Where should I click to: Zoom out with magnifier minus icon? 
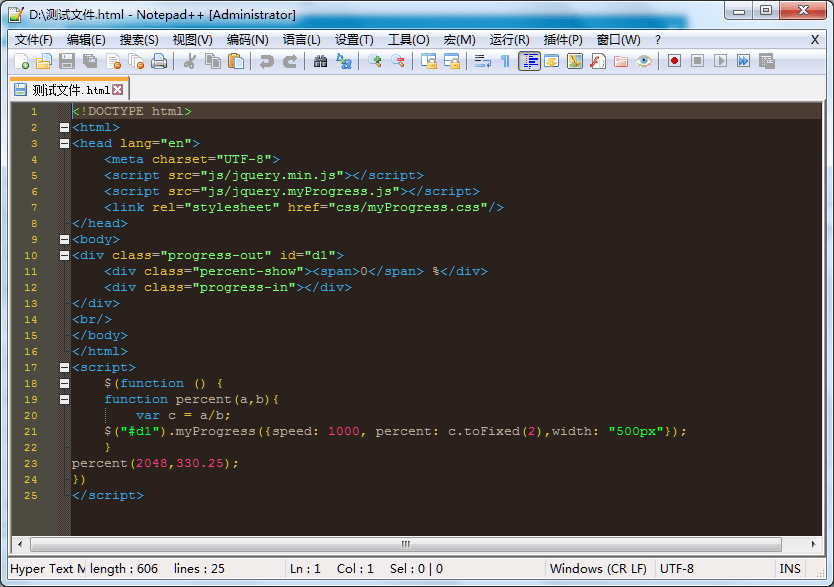point(397,61)
